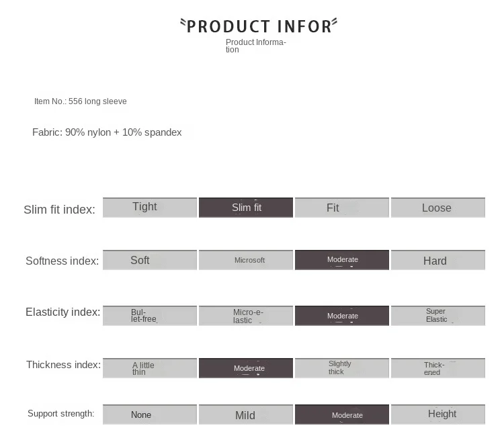The width and height of the screenshot is (504, 436).
Task: Select the Tight slim fit option
Action: (x=150, y=208)
